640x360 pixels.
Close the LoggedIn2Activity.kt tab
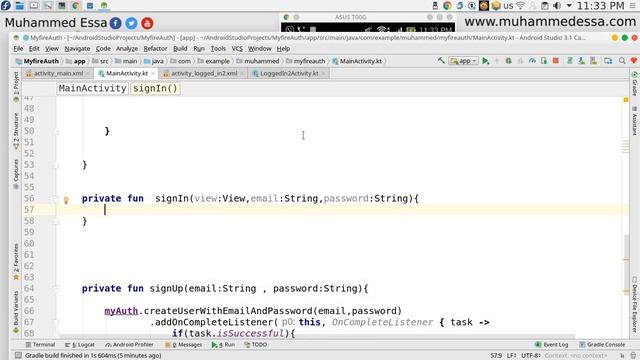(323, 73)
